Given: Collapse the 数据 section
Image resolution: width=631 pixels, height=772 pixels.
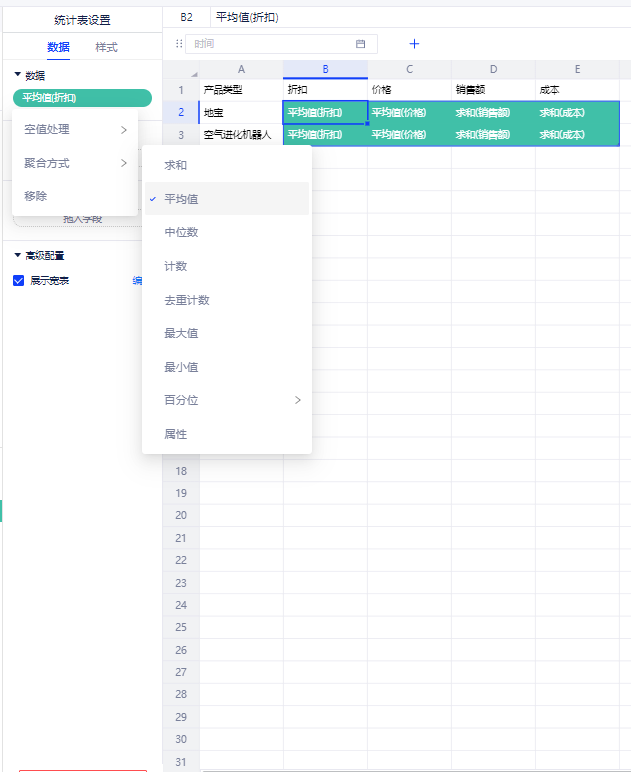Looking at the screenshot, I should tap(18, 75).
